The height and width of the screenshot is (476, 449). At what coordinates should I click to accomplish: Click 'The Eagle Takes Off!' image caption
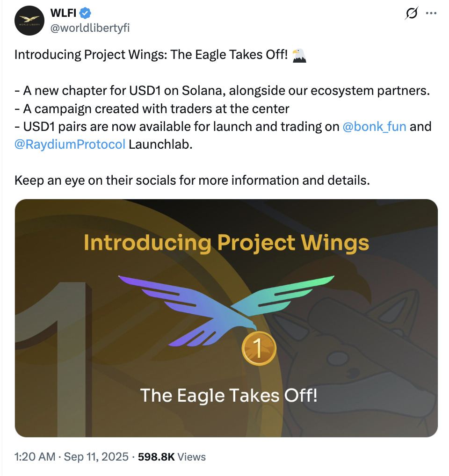229,396
